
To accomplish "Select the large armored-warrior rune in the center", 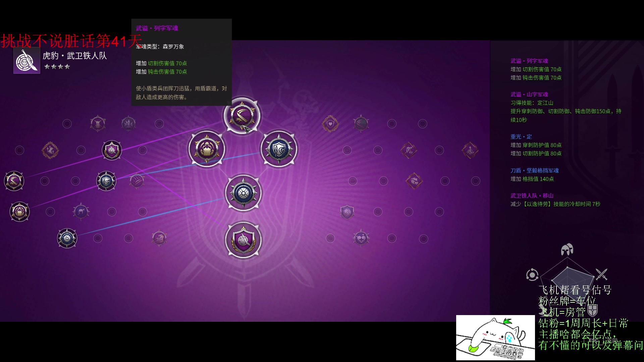I will point(207,149).
